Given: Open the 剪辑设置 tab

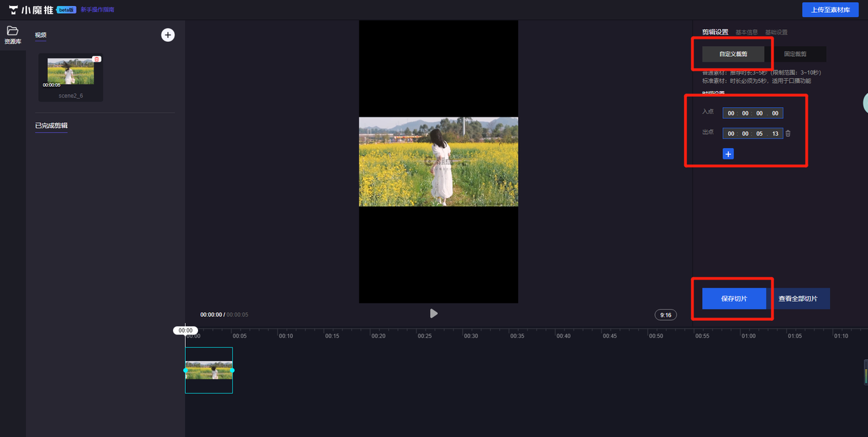Looking at the screenshot, I should point(715,32).
